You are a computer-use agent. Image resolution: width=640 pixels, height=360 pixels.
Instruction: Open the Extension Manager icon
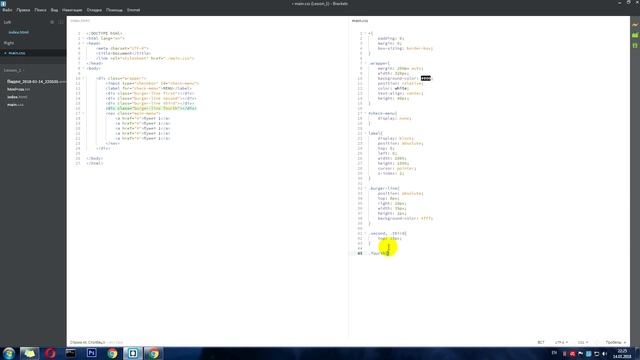[x=635, y=36]
